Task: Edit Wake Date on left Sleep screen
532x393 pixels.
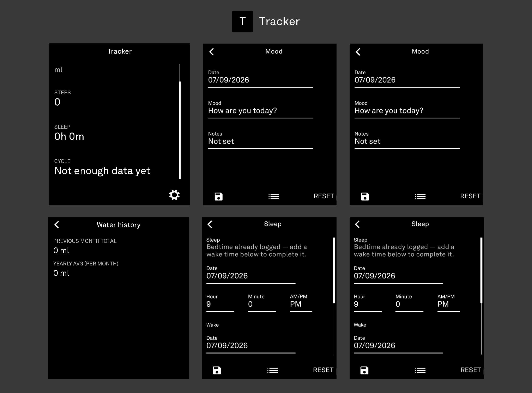Action: 251,344
